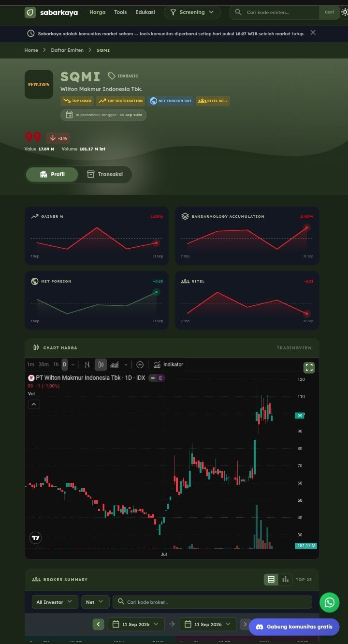
Task: Select the Profil tab
Action: click(x=52, y=174)
